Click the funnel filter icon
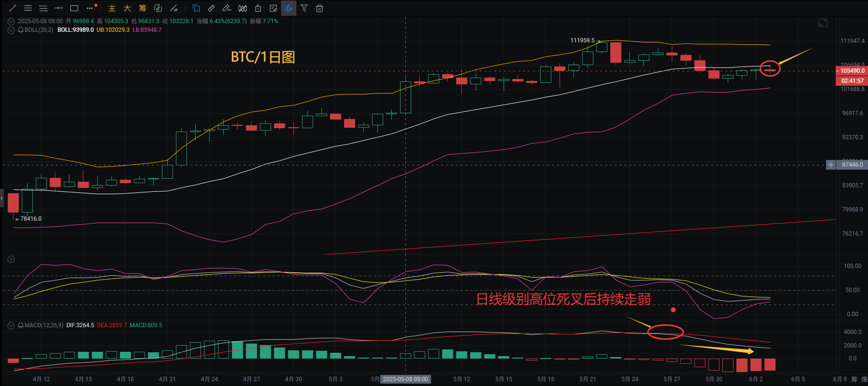 (304, 8)
